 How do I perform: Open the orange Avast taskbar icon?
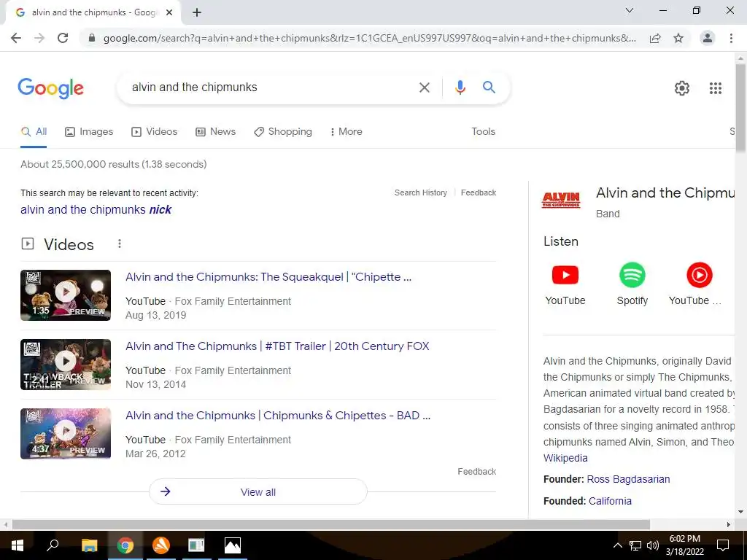click(x=161, y=545)
